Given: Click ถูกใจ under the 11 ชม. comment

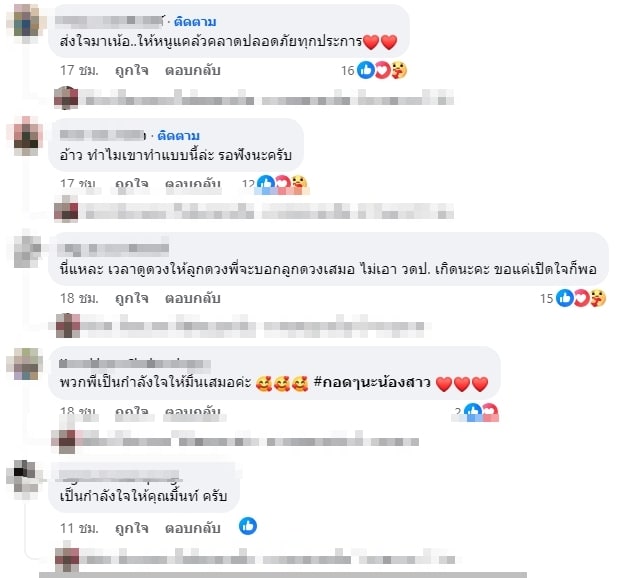Looking at the screenshot, I should [132, 528].
